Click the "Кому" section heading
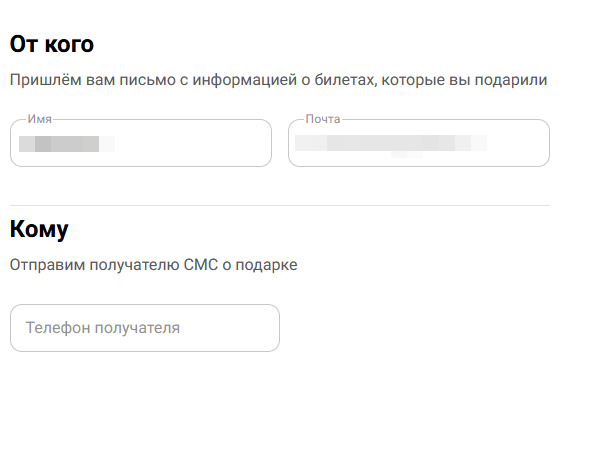Image resolution: width=616 pixels, height=454 pixels. coord(39,230)
